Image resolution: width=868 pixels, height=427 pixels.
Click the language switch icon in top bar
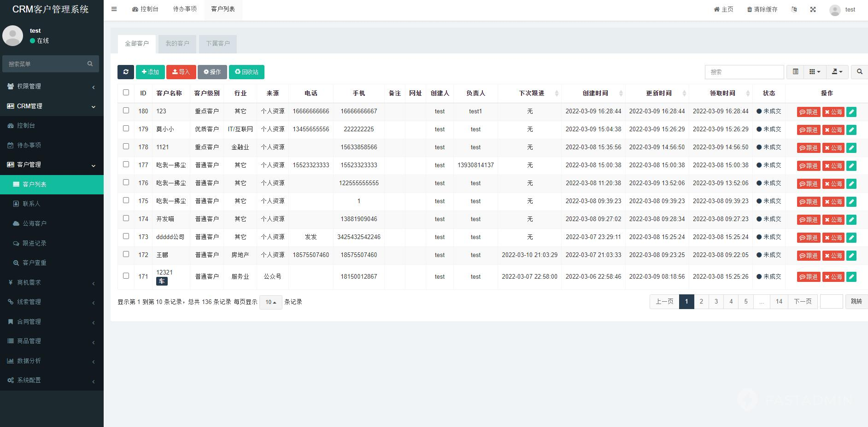click(794, 9)
